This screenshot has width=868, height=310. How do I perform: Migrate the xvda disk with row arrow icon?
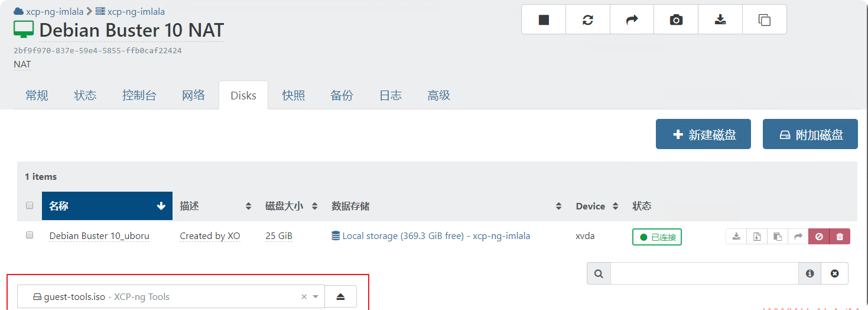(798, 237)
